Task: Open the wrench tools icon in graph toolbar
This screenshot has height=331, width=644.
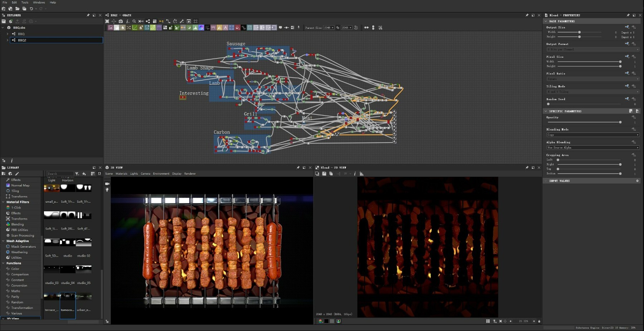Action: click(181, 21)
